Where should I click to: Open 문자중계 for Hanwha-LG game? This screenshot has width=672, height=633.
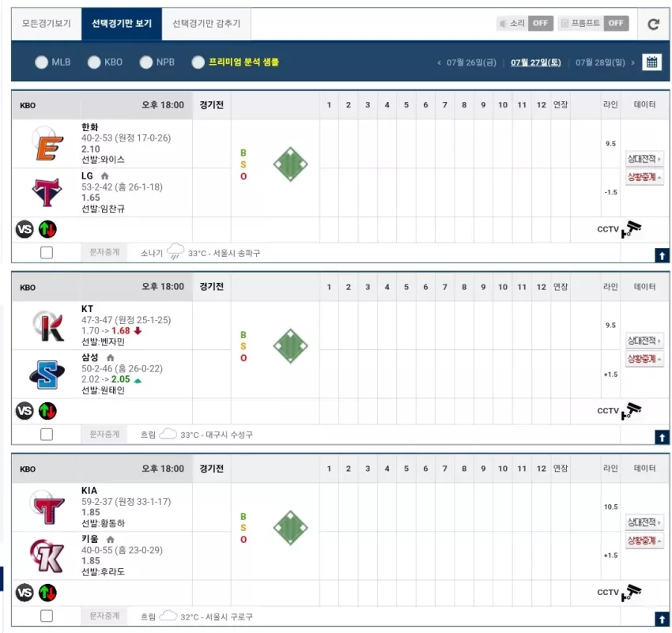click(x=104, y=252)
